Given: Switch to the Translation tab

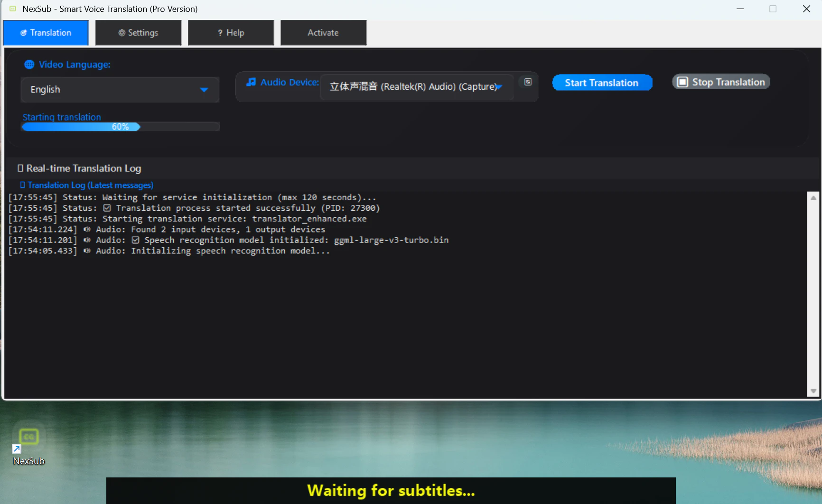Looking at the screenshot, I should [46, 33].
